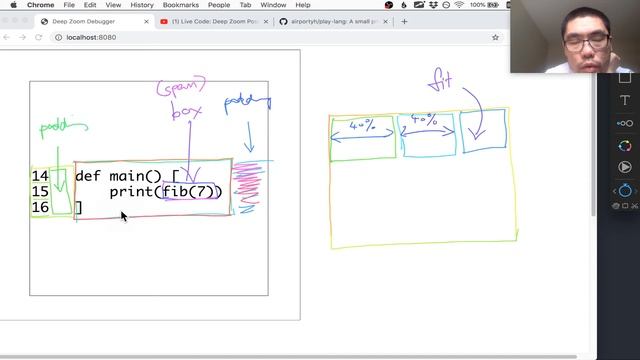
Task: Click the circular clock menu bar icon
Action: [x=446, y=5]
